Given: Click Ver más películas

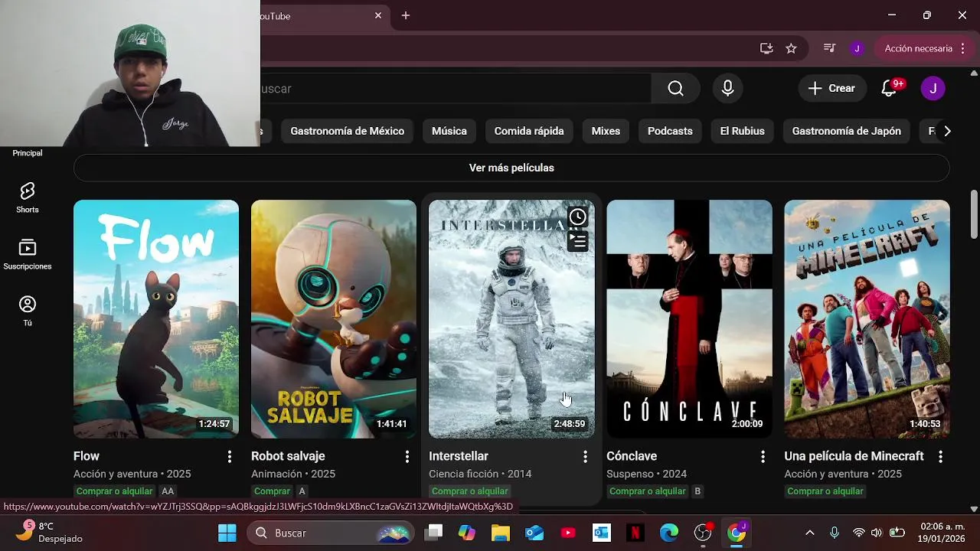Looking at the screenshot, I should (x=511, y=168).
